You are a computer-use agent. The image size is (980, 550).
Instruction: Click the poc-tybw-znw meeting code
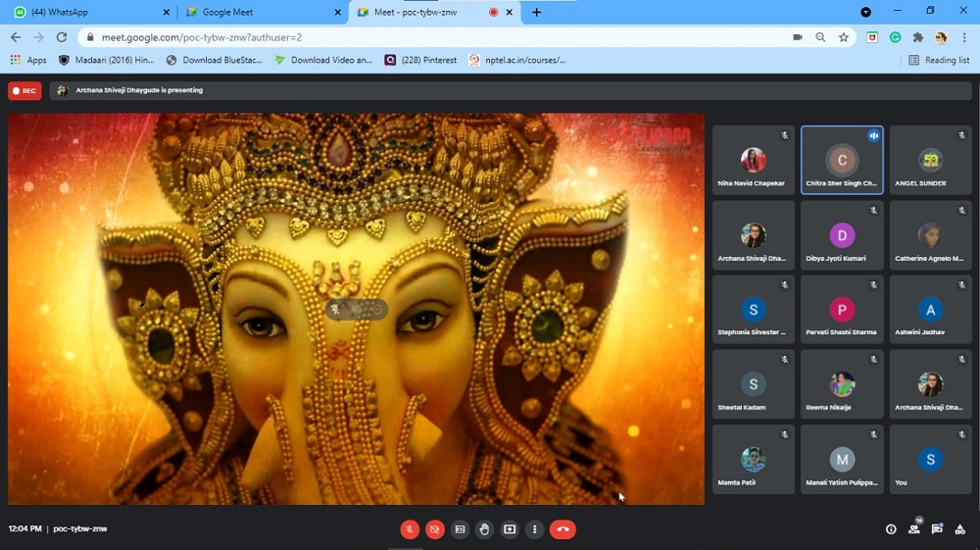point(80,528)
